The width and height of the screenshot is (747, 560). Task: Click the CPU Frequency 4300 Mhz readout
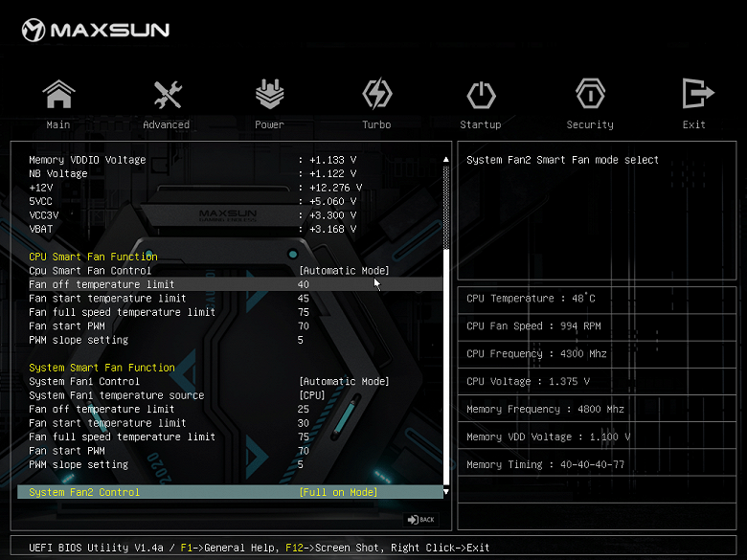tap(536, 354)
